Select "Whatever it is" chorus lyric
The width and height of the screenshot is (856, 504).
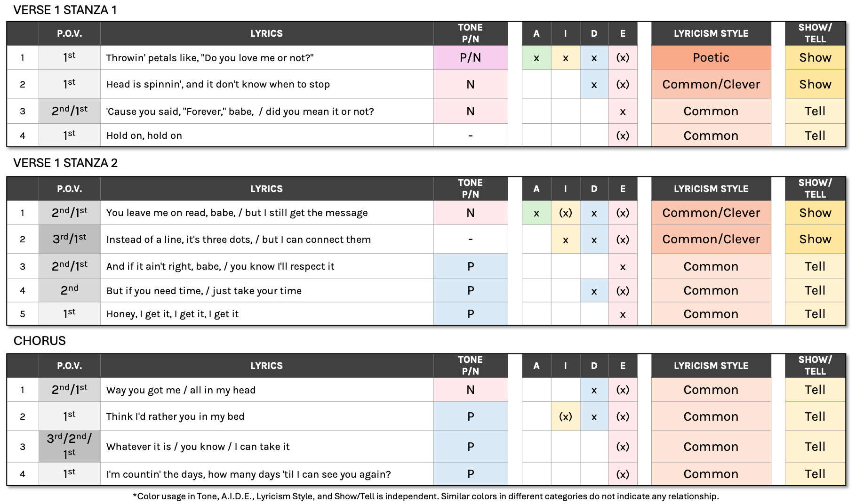click(x=198, y=447)
